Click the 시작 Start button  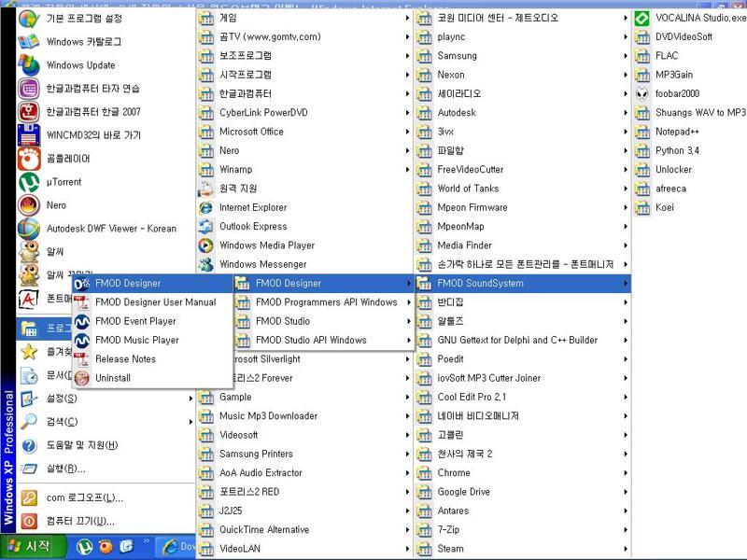(x=33, y=546)
